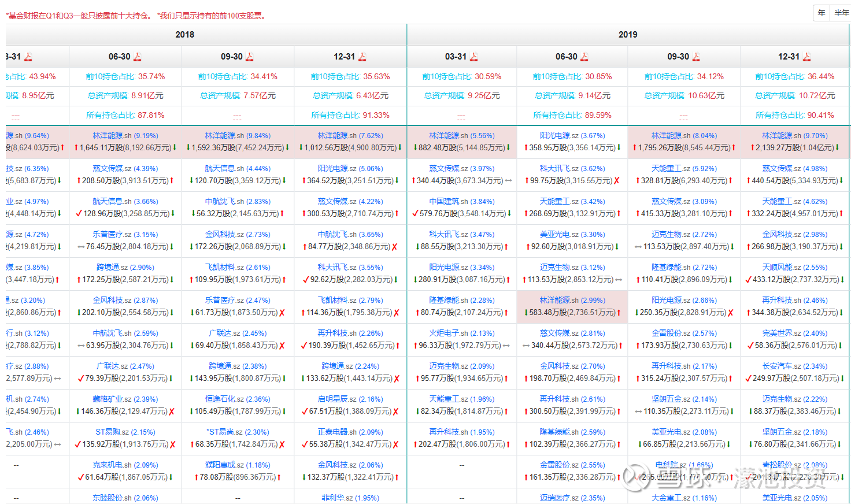This screenshot has width=851, height=504.
Task: Open the 长安汽车.sz (2.34%) stock link
Action: (x=795, y=366)
